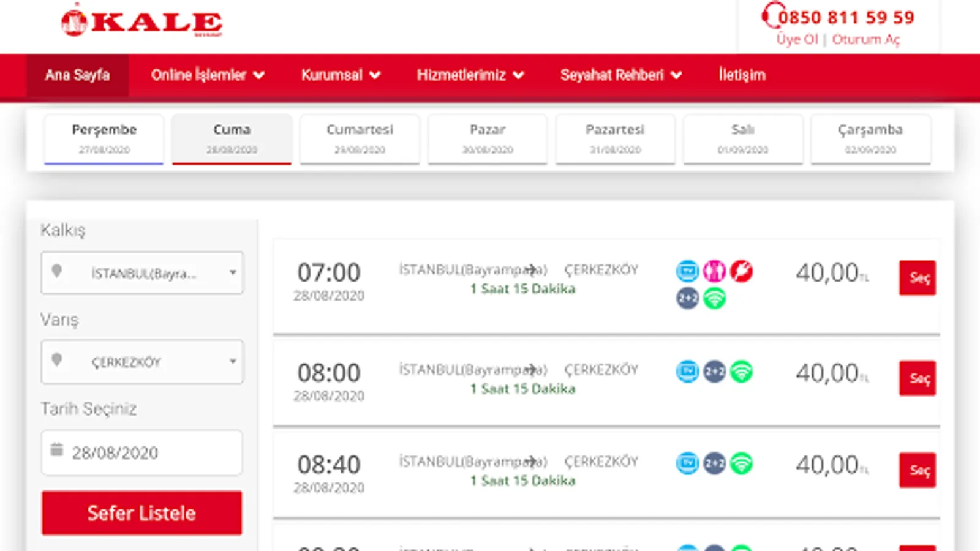
Task: Open the Seyahat Rehberi dropdown menu
Action: (621, 75)
